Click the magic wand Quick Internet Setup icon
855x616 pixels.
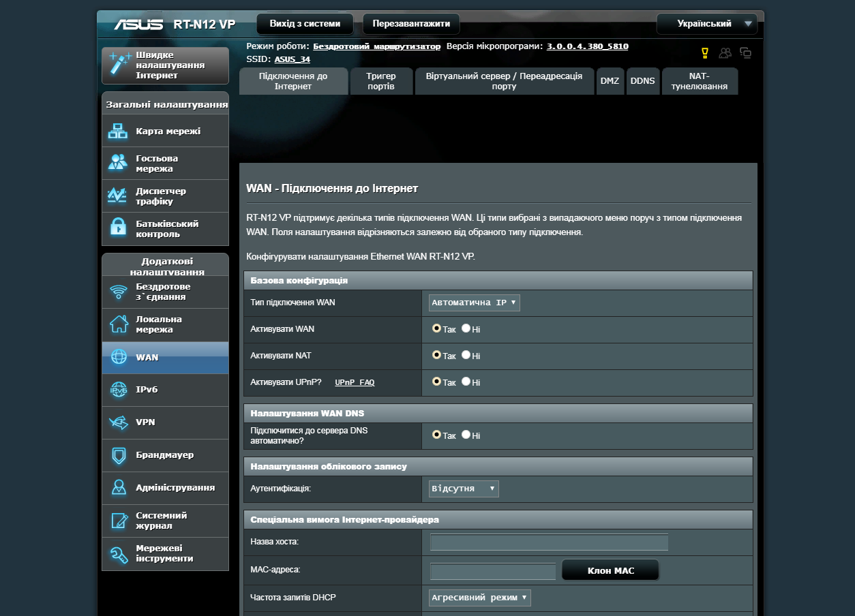[x=120, y=63]
